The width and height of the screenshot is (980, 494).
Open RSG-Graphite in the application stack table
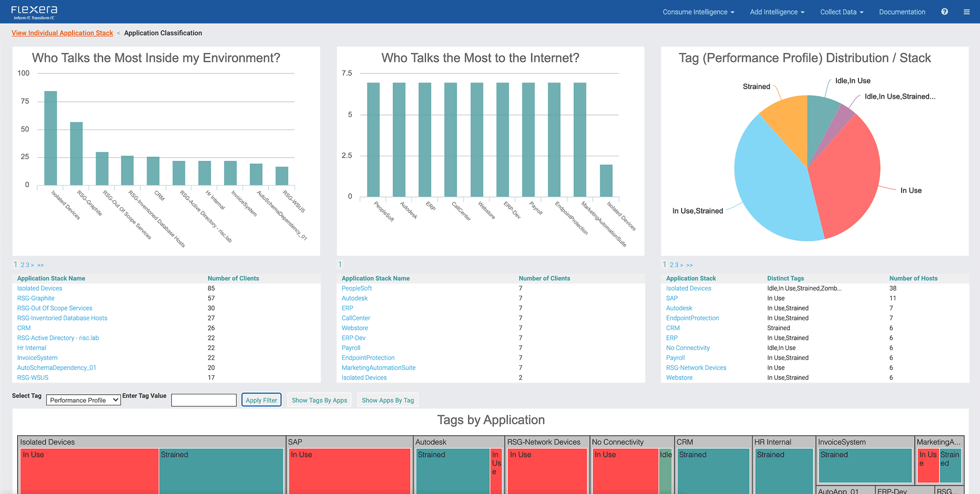click(x=36, y=298)
